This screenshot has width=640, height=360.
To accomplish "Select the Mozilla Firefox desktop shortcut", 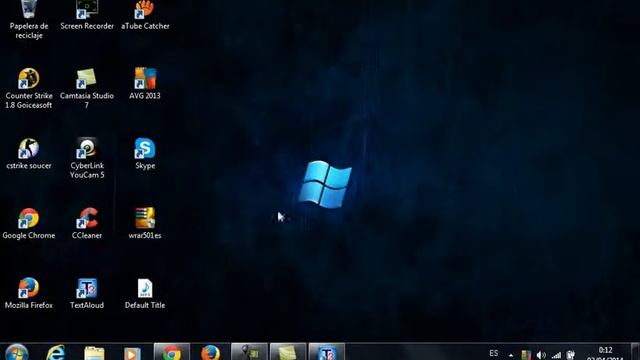I will click(29, 293).
